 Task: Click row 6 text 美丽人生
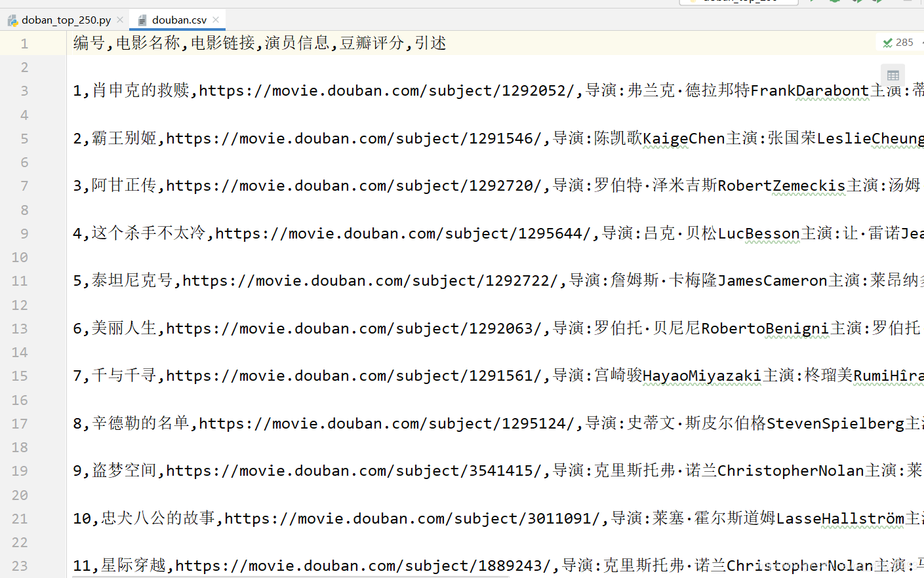coord(124,328)
